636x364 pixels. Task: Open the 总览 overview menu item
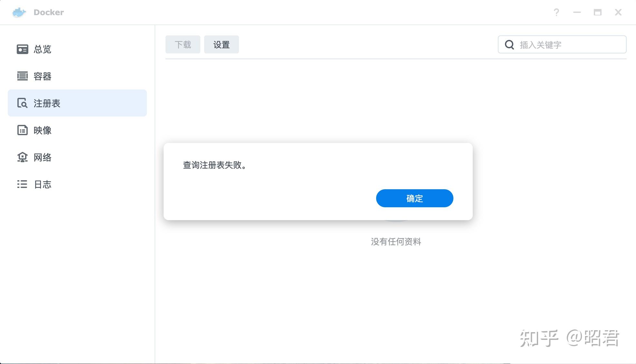click(x=43, y=49)
